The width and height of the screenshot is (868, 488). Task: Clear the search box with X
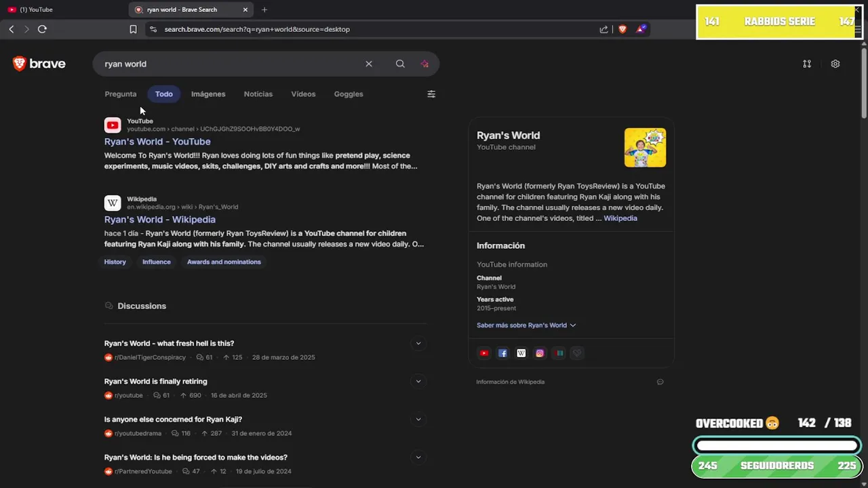click(369, 64)
